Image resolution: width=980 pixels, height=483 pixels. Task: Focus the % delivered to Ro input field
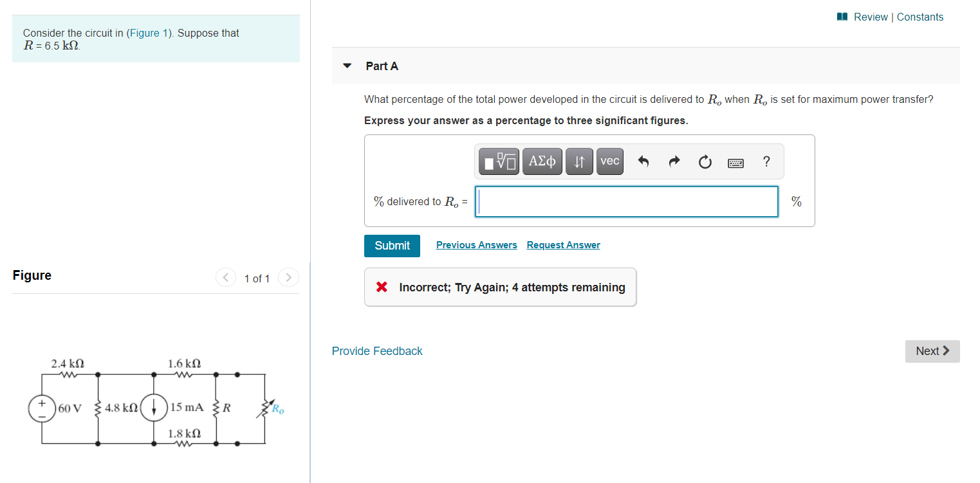[x=627, y=201]
